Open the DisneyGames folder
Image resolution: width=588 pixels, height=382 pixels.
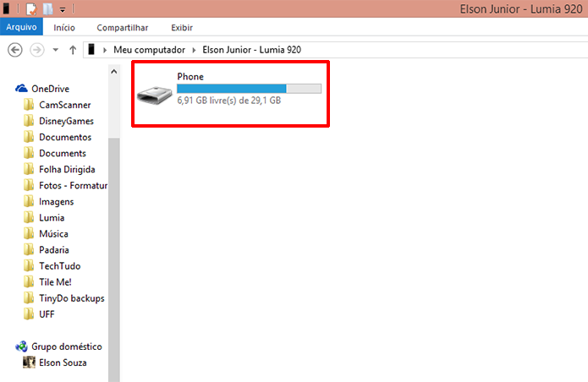66,121
